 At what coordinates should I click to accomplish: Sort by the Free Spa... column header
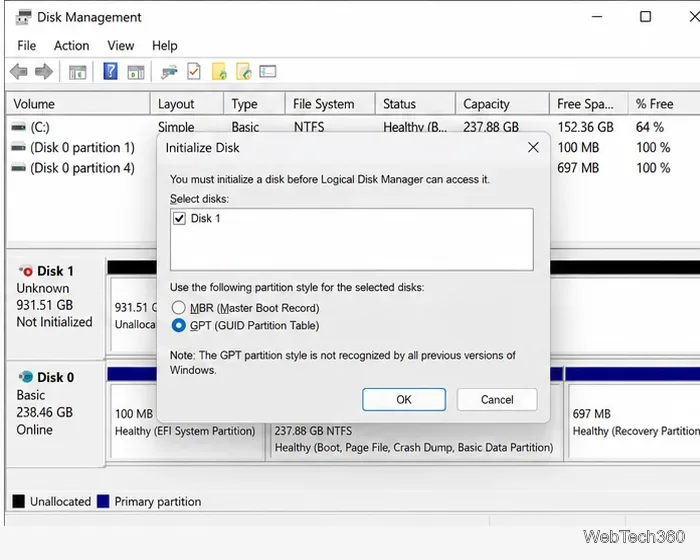coord(588,104)
